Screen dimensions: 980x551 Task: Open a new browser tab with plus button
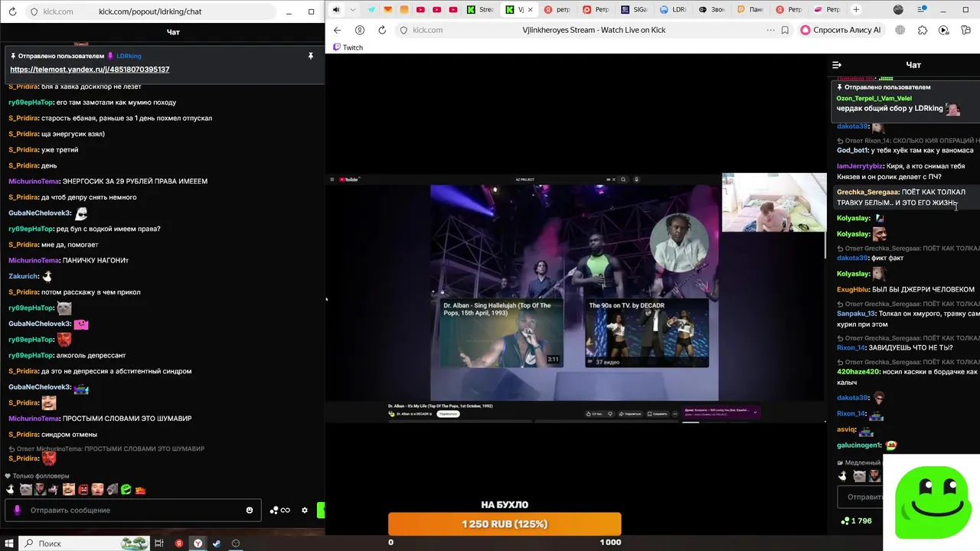pyautogui.click(x=856, y=10)
